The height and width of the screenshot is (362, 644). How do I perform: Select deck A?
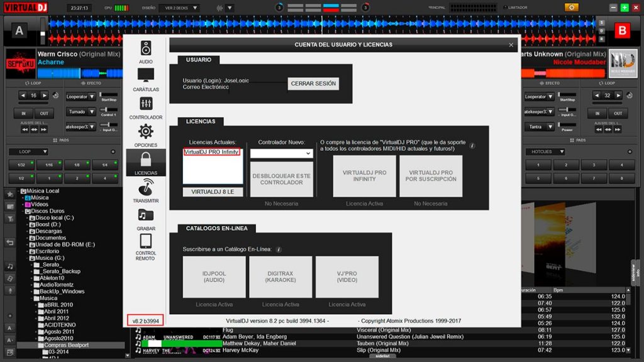[19, 31]
